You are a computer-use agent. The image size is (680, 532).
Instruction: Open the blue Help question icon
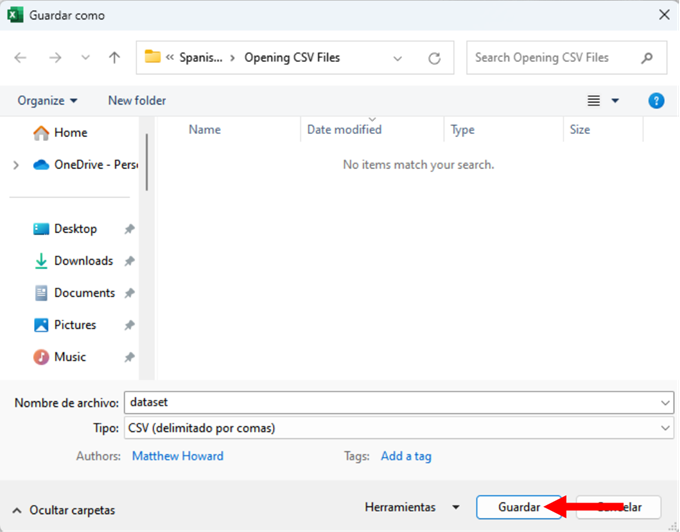point(656,100)
